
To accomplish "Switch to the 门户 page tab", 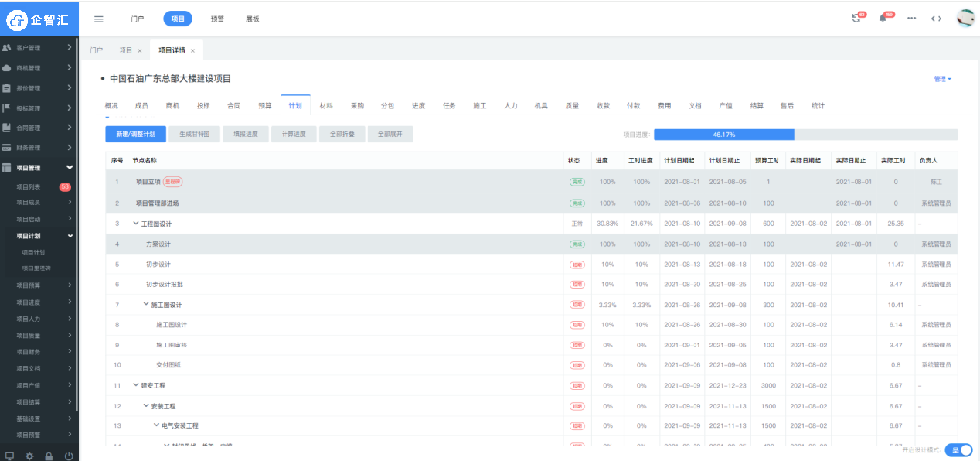I will (x=96, y=50).
